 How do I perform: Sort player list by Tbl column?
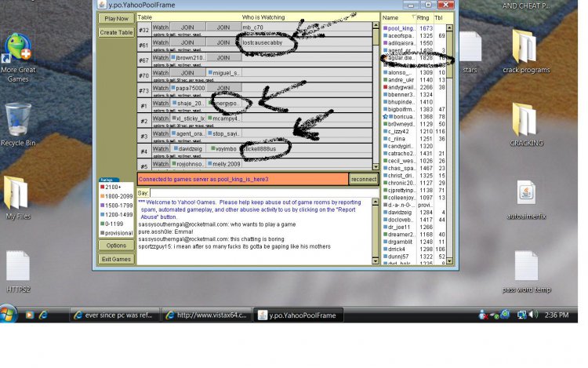[439, 17]
